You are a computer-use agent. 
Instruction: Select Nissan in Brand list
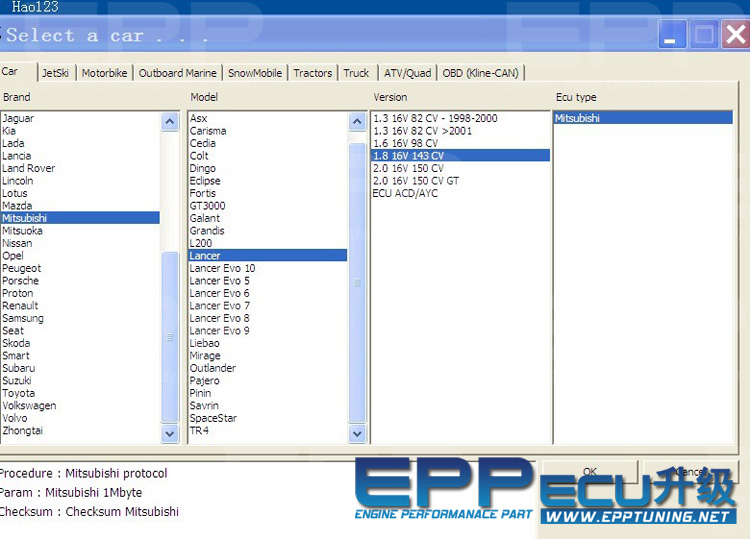pos(80,243)
